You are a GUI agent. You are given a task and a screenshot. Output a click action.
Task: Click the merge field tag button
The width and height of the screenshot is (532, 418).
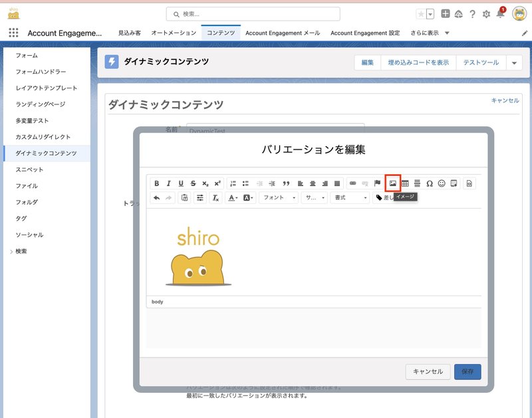384,197
